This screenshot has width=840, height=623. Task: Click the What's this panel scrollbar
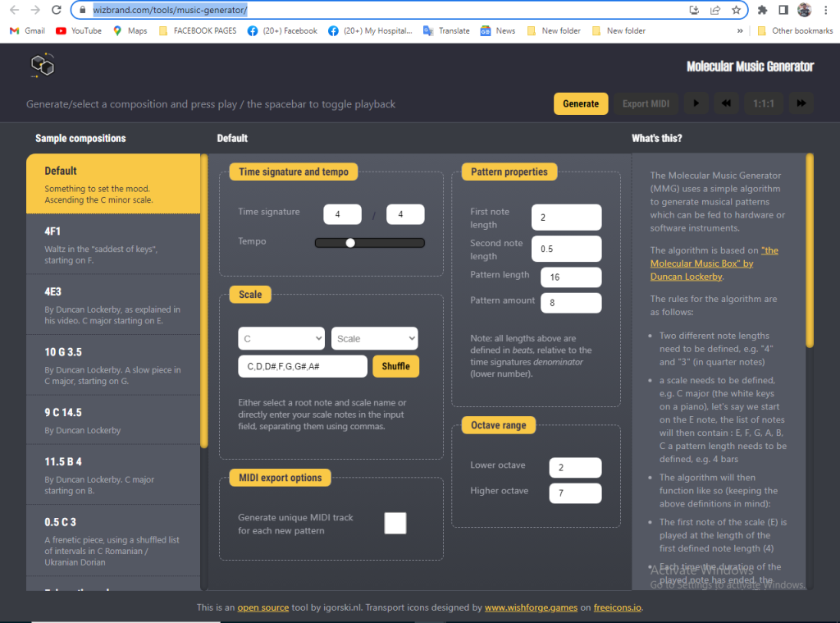click(x=810, y=251)
